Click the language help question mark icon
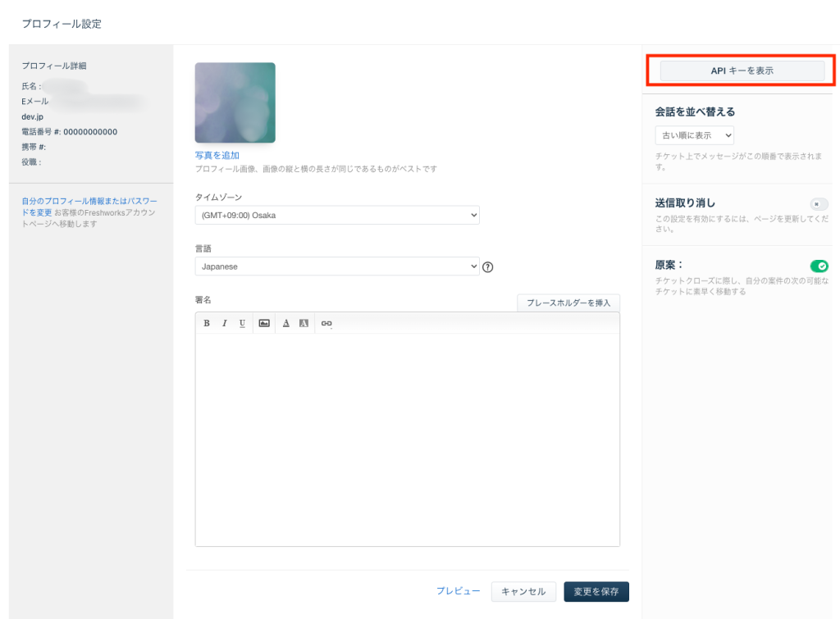 pyautogui.click(x=487, y=266)
